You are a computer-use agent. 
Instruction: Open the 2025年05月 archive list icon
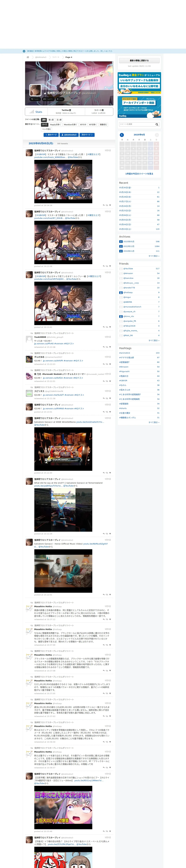pyautogui.click(x=121, y=242)
